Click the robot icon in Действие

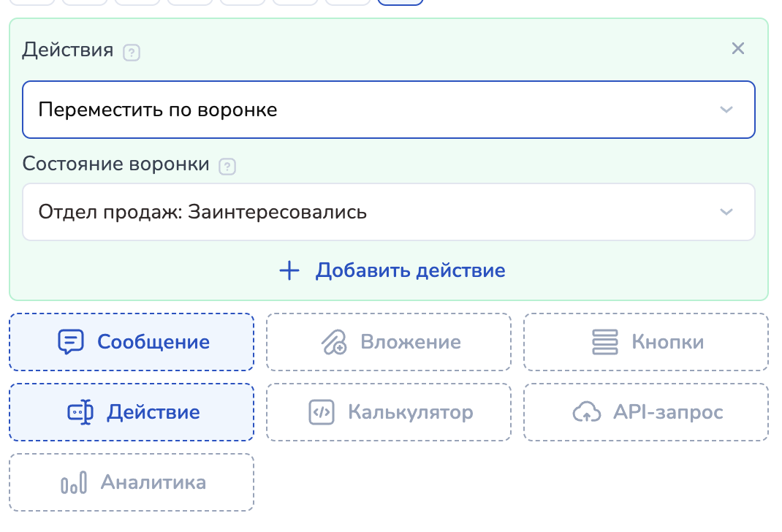pyautogui.click(x=80, y=412)
